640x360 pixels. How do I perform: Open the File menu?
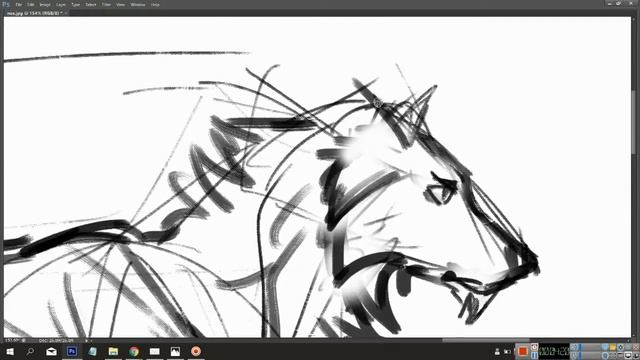[x=18, y=4]
